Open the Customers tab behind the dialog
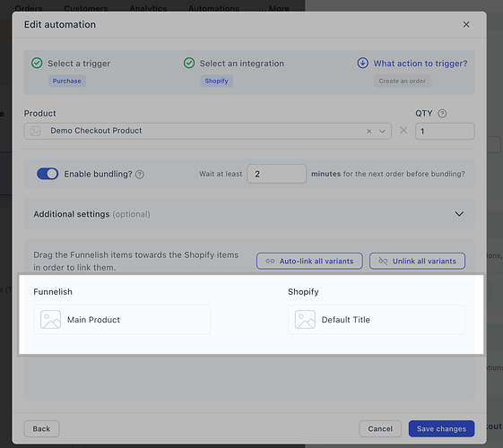 pyautogui.click(x=86, y=8)
